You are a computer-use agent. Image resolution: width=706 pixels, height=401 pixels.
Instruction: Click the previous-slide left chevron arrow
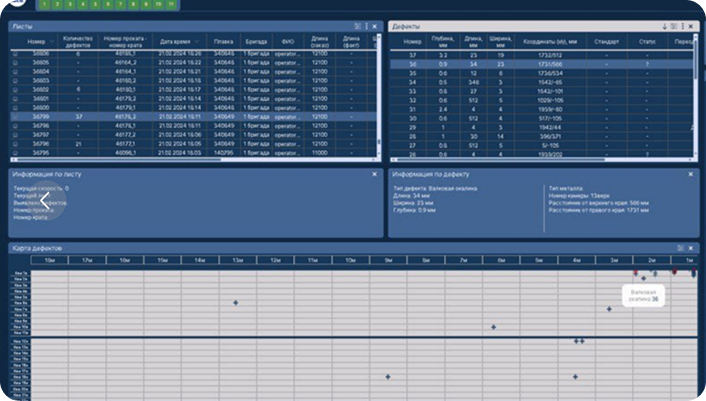coord(45,201)
